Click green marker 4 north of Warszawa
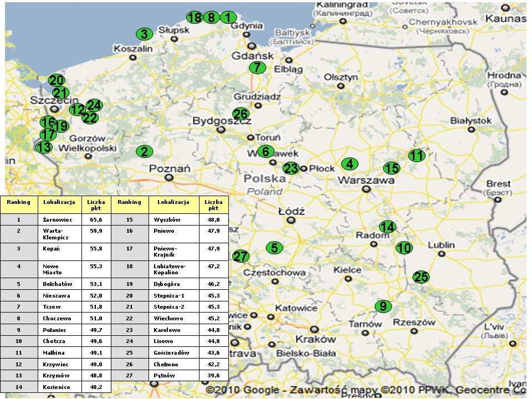 (x=350, y=163)
